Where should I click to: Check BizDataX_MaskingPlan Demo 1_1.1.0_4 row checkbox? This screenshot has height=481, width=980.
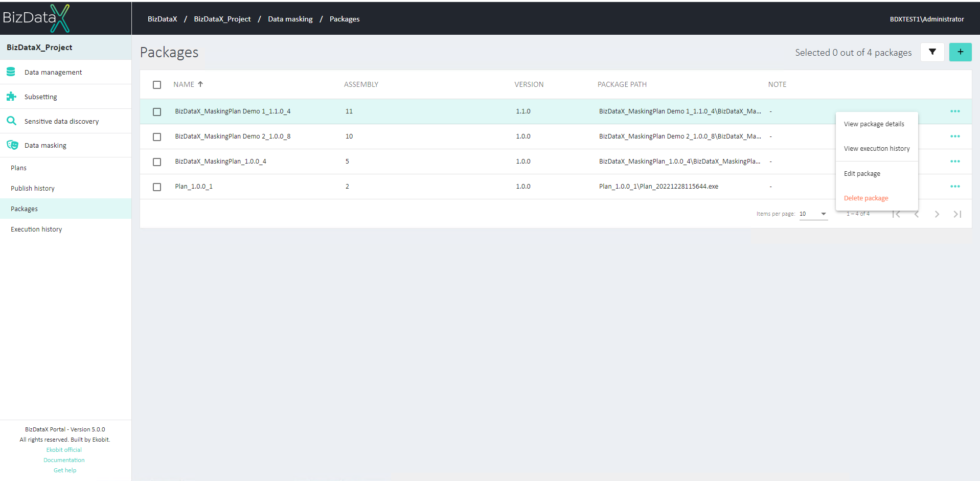pyautogui.click(x=157, y=112)
